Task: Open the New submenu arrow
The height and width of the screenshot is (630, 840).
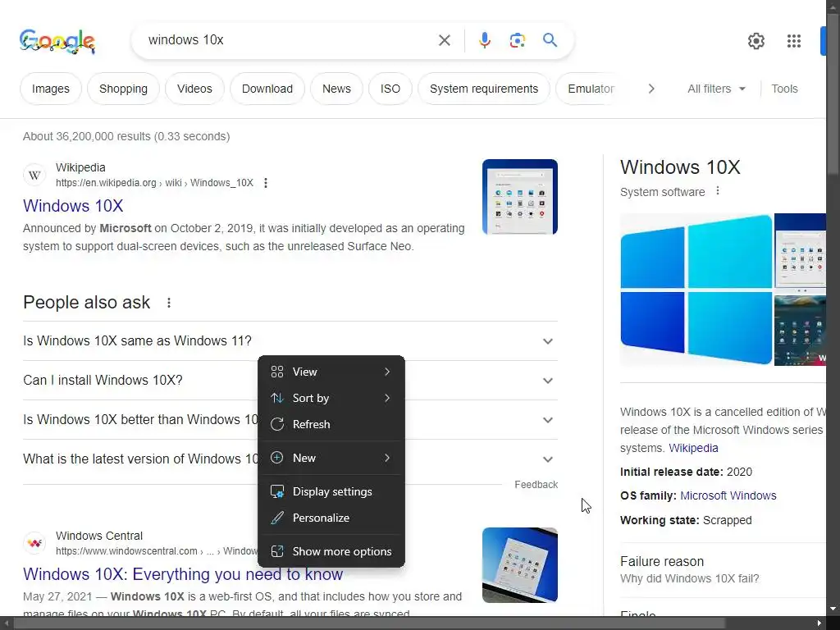Action: pyautogui.click(x=387, y=458)
